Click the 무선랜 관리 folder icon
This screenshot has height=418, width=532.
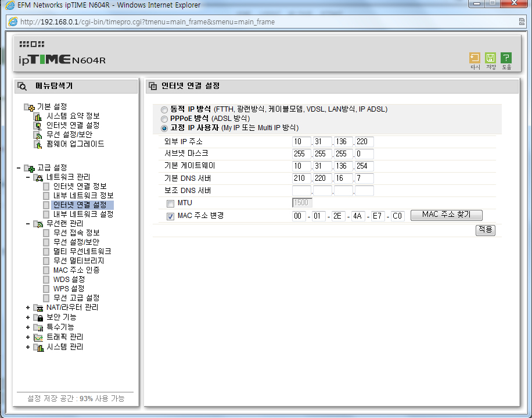(38, 224)
